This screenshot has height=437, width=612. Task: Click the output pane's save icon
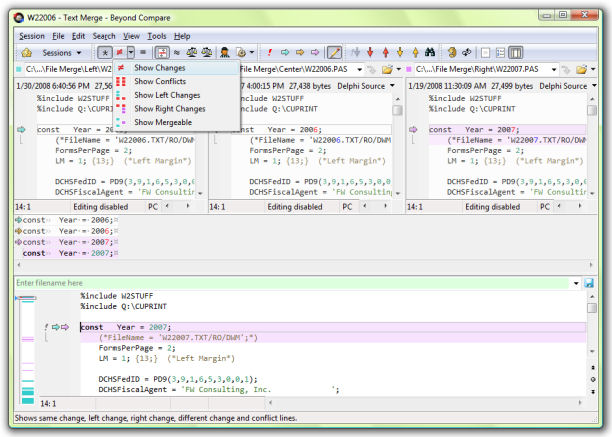(589, 284)
